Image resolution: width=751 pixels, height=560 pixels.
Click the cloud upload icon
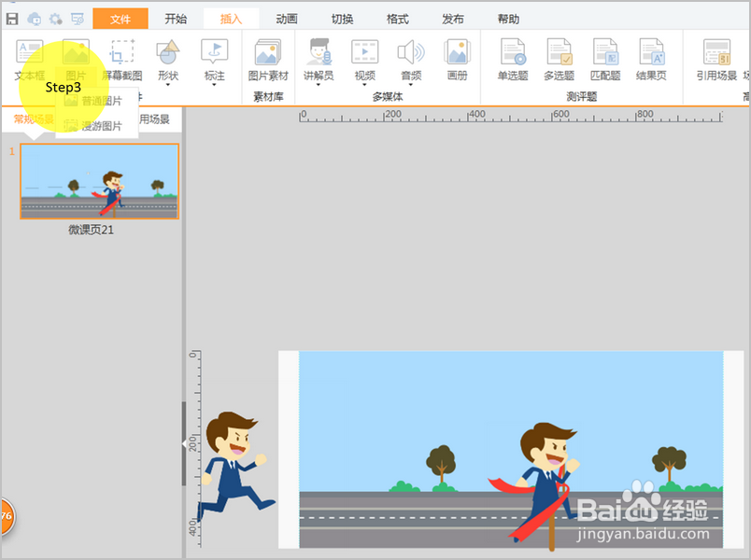34,19
